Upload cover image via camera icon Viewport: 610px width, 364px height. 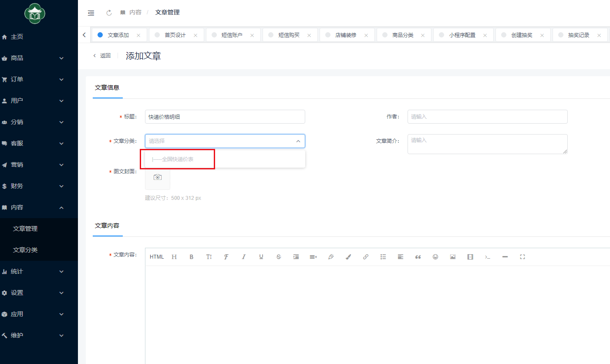click(x=158, y=177)
